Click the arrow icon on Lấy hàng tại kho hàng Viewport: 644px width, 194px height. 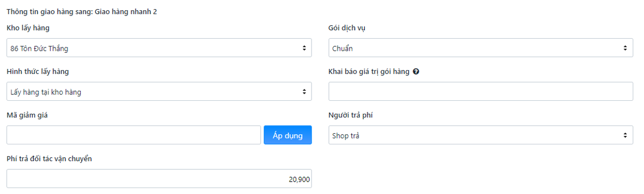coord(304,92)
